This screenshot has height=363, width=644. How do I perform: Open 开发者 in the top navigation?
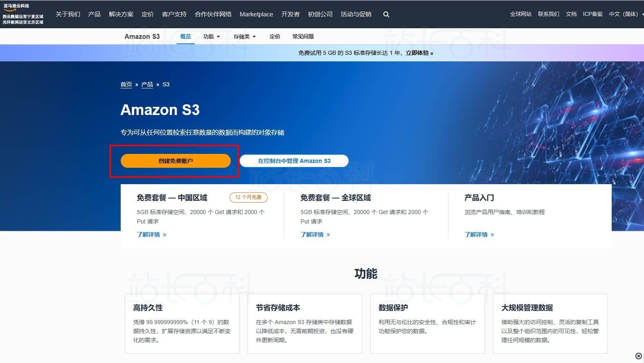point(290,14)
